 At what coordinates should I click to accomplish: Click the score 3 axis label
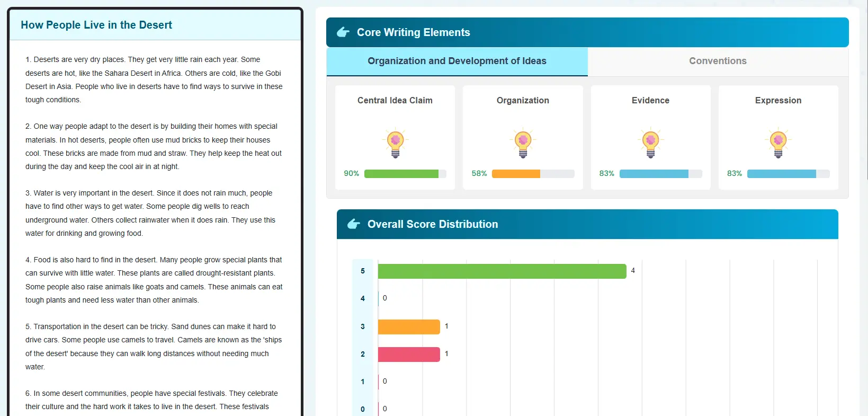pos(363,327)
